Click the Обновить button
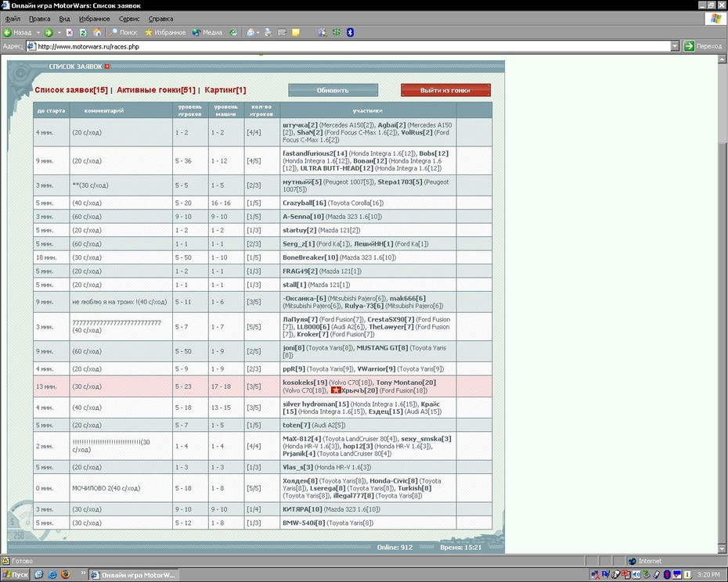 click(333, 90)
